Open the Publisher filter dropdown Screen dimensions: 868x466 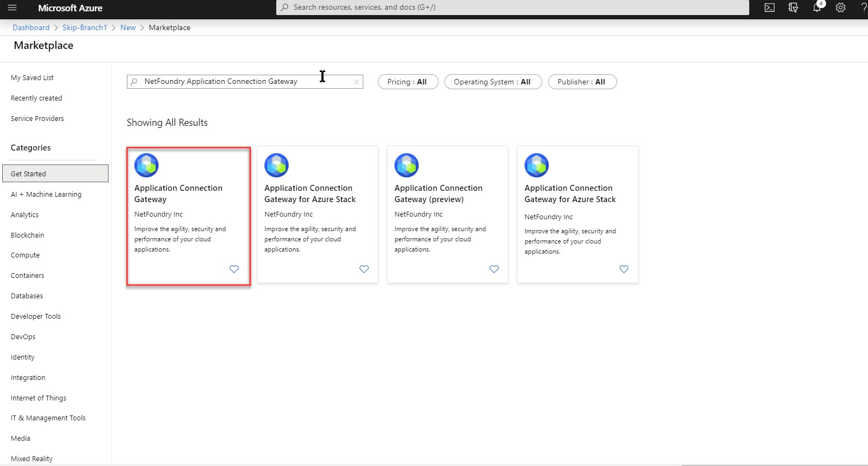pos(582,82)
